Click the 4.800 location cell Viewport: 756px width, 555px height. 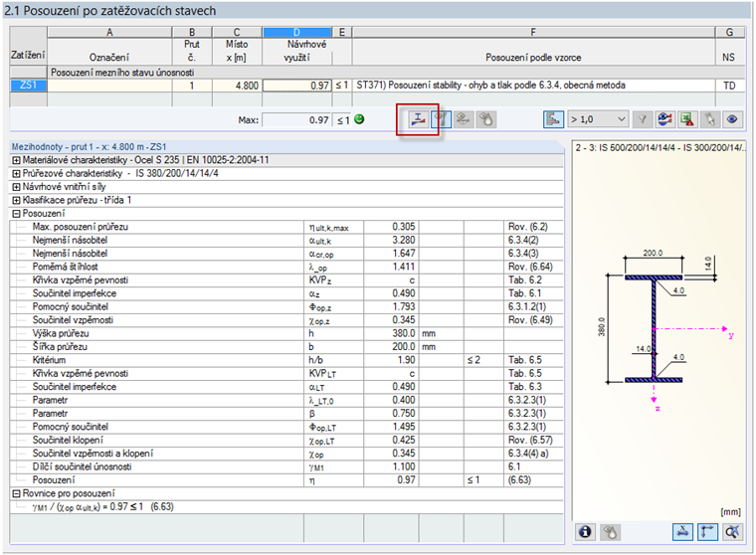[x=237, y=86]
